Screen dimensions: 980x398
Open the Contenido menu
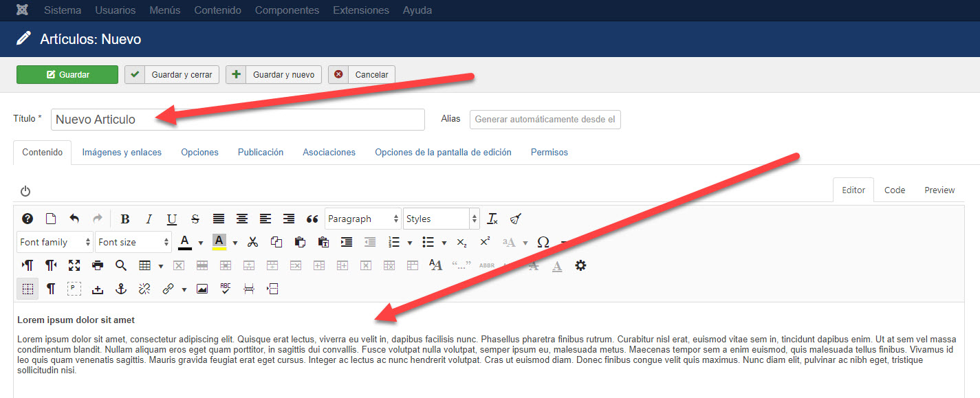217,10
